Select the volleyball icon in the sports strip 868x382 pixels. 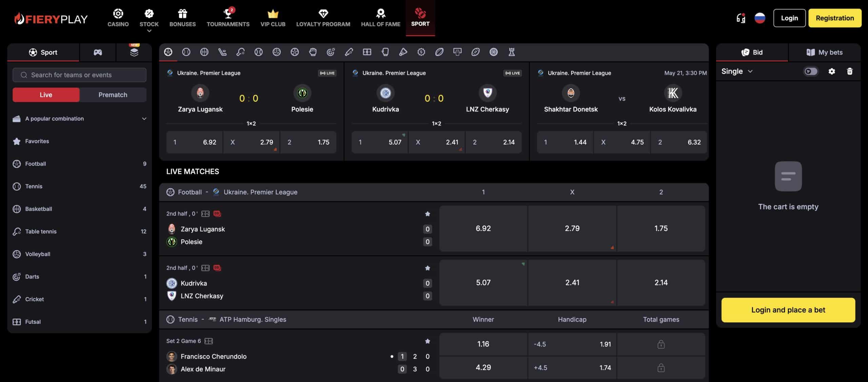(x=277, y=52)
